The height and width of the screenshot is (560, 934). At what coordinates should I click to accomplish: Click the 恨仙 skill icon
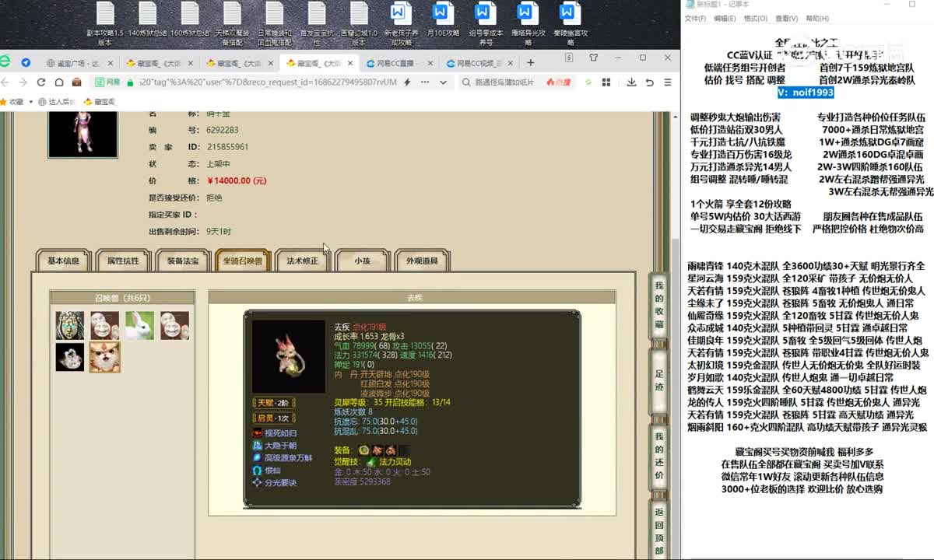click(258, 471)
